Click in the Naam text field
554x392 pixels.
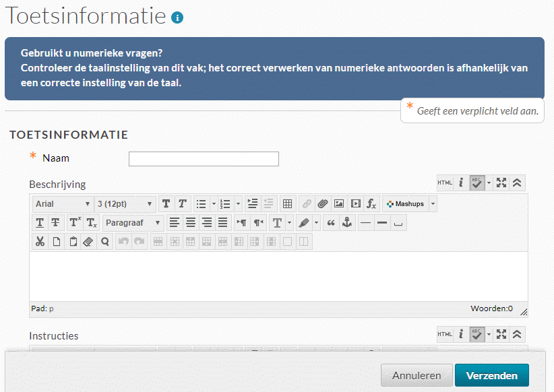pyautogui.click(x=204, y=159)
